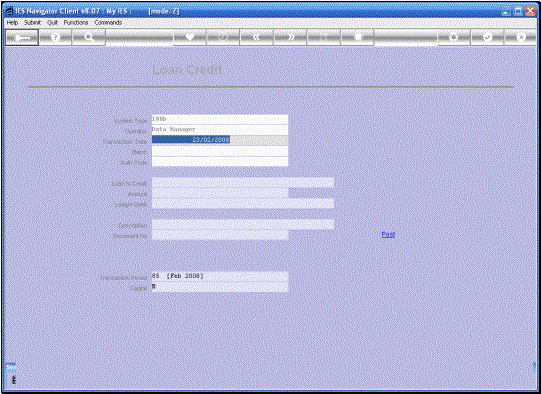
Task: Go forward with double right arrows icon
Action: pos(290,37)
